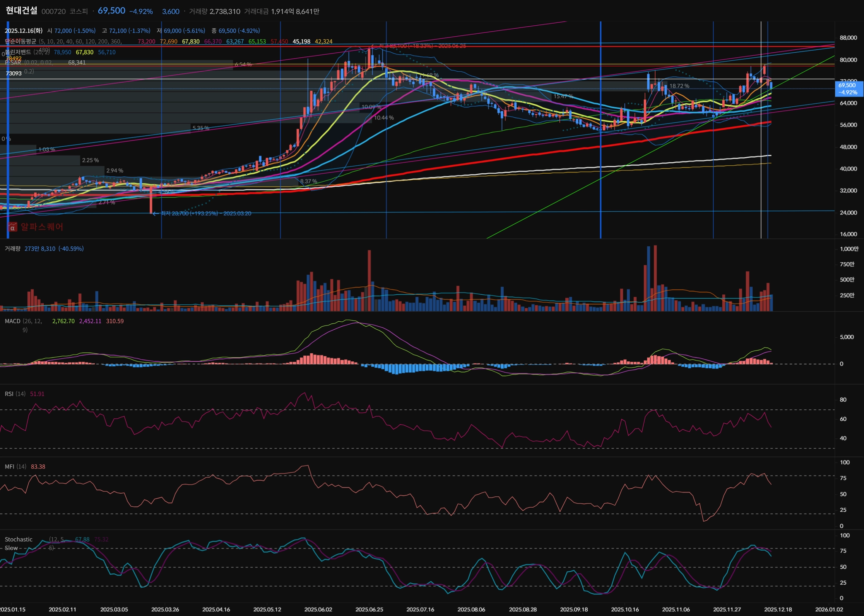The image size is (864, 616).
Task: Click the green 65,153 moving average value
Action: 257,41
